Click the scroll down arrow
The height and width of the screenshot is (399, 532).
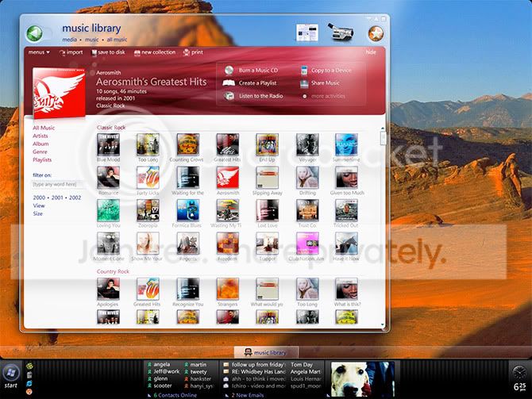(383, 324)
